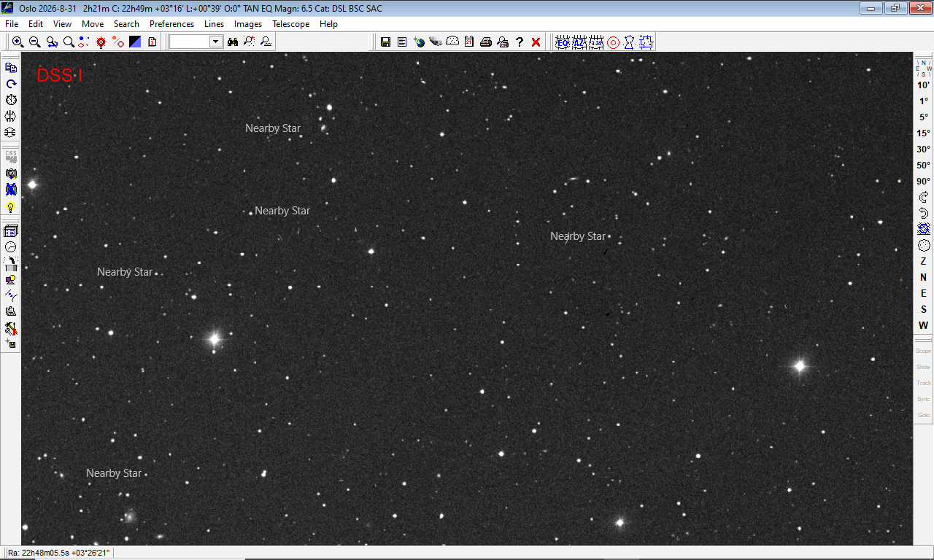Set field of view to 15°
This screenshot has width=934, height=560.
click(924, 133)
